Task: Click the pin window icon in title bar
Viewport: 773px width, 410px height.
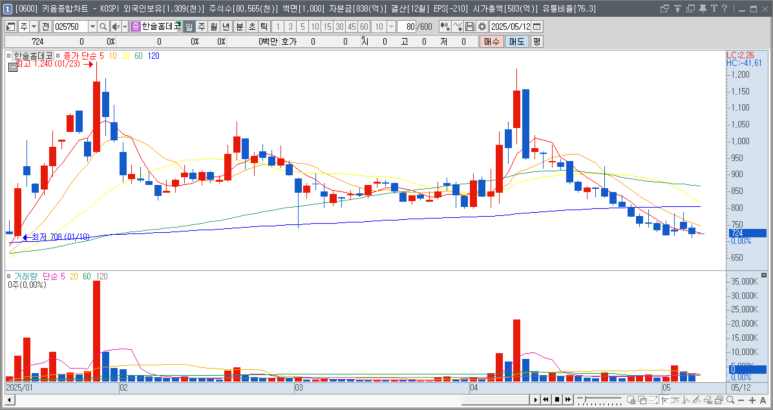Action: point(703,8)
